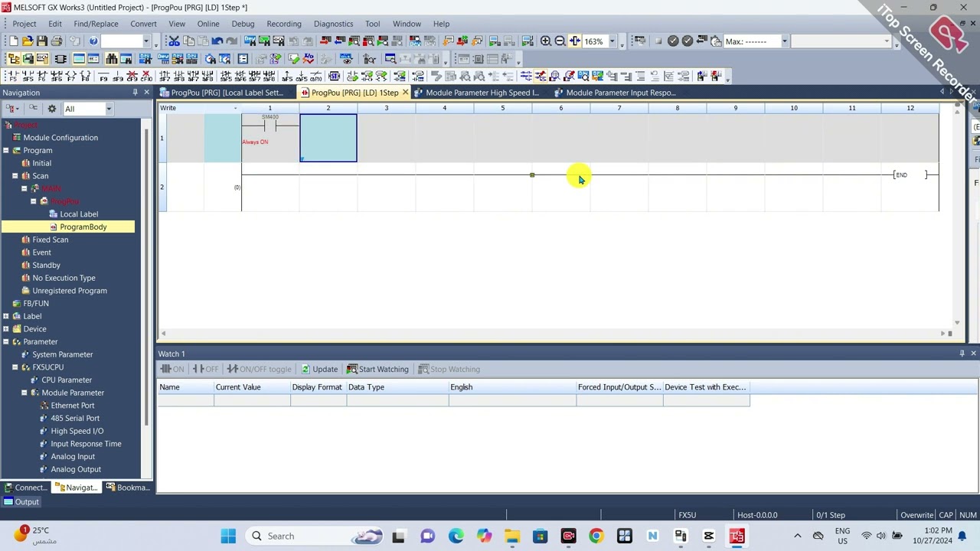
Task: Collapse the Parameter tree node
Action: (x=6, y=342)
